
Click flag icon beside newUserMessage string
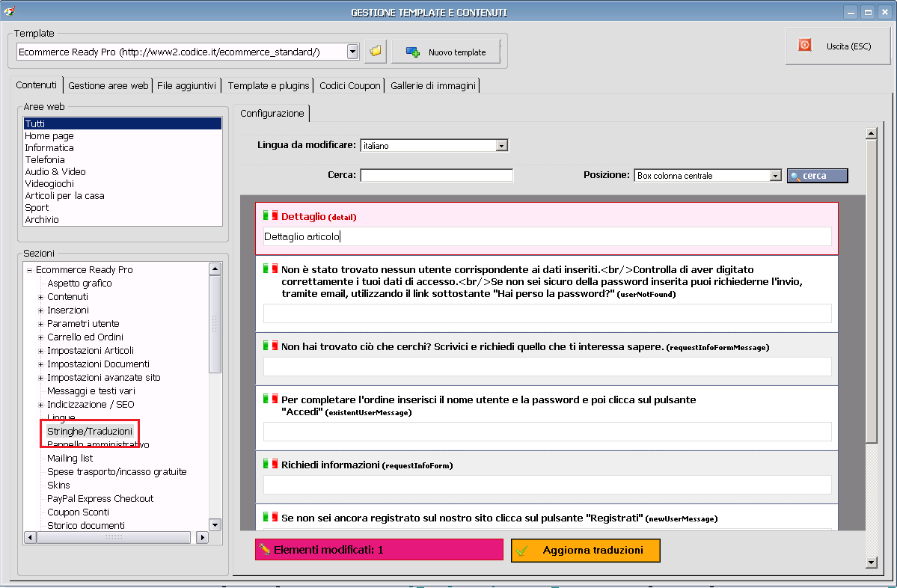coord(270,516)
